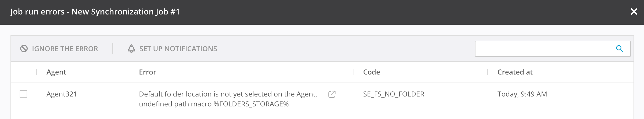Select the Agent321 name cell

coord(62,94)
